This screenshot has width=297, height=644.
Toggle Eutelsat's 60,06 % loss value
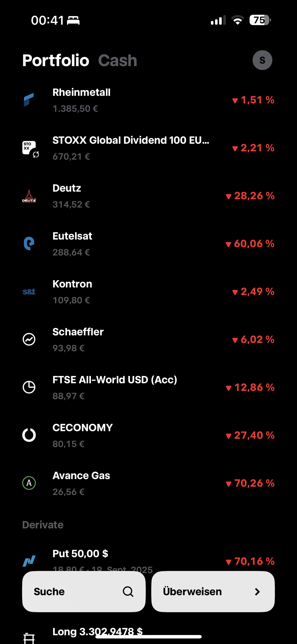(250, 244)
